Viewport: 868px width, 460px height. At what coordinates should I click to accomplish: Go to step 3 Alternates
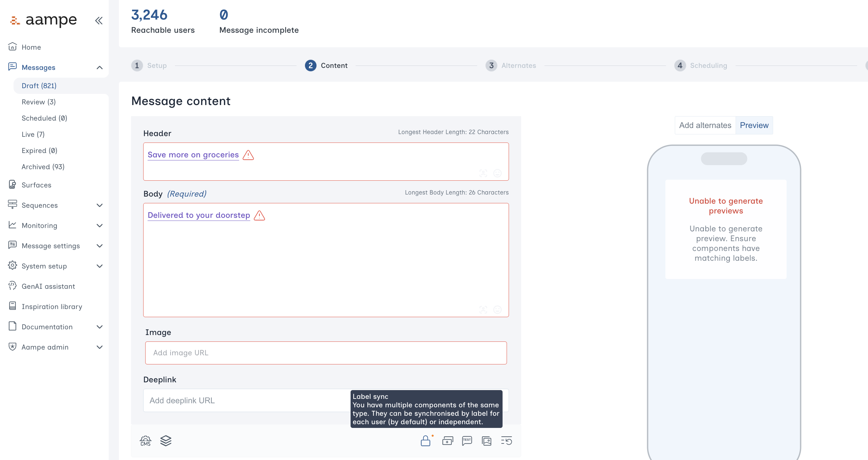pos(511,66)
